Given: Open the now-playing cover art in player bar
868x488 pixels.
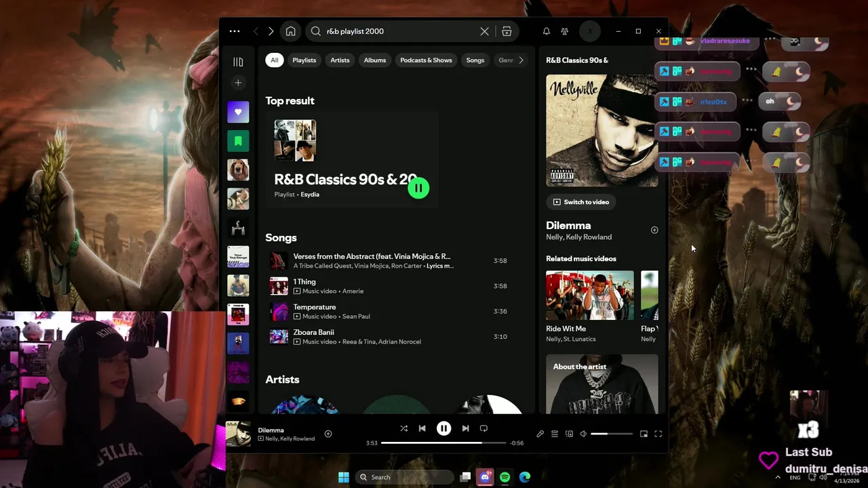Looking at the screenshot, I should [238, 434].
